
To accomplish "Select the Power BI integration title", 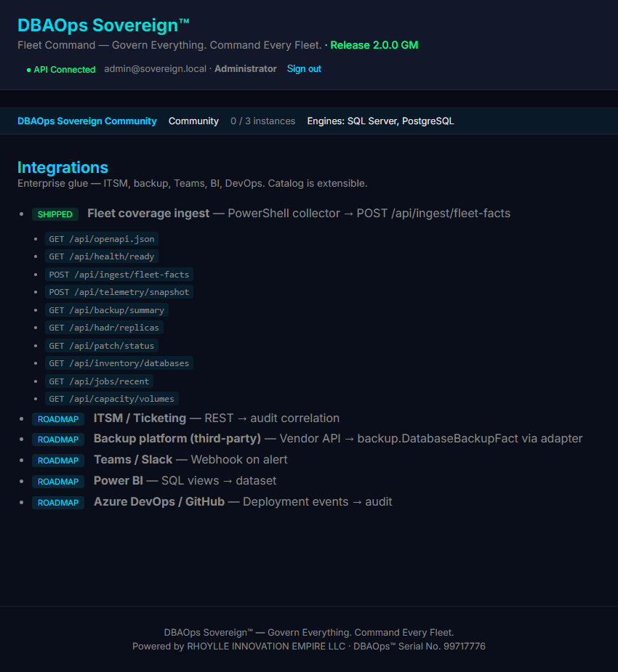I will coord(119,480).
